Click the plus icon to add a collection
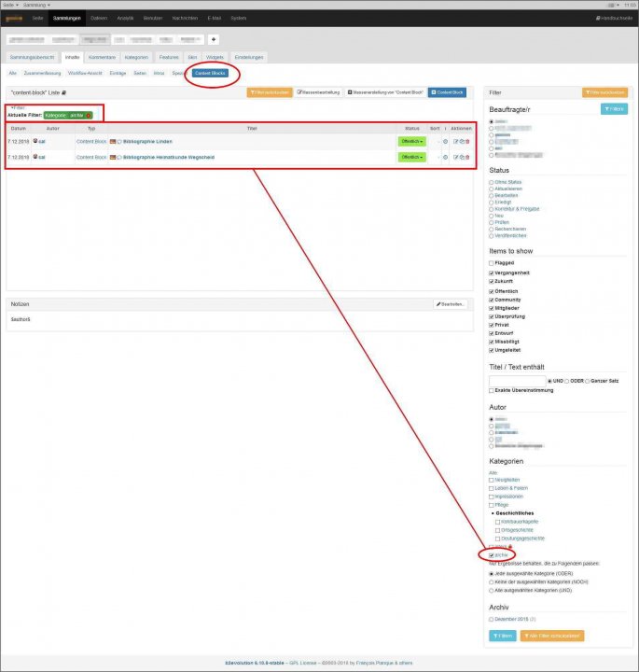Screen dimensions: 639x672 coord(214,39)
